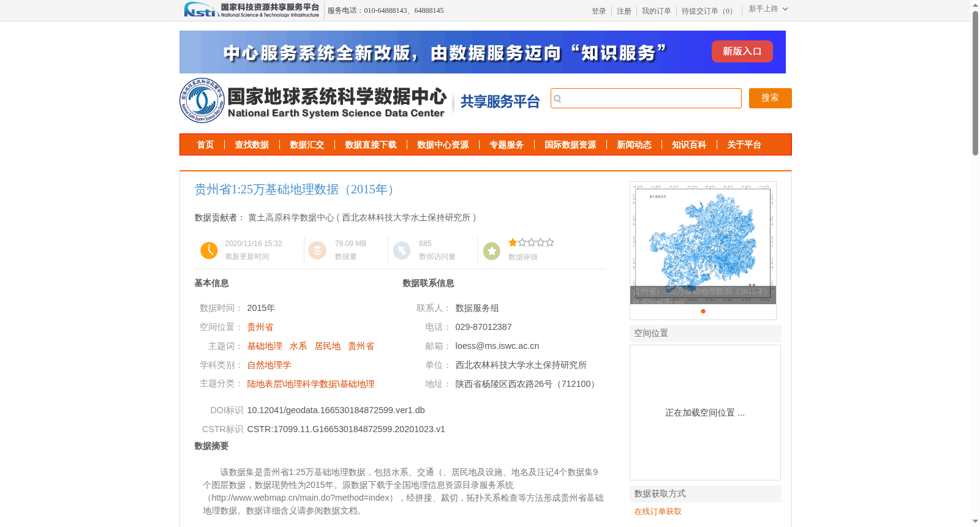This screenshot has width=980, height=527.
Task: Open the 数据直接下载 menu item
Action: [x=371, y=144]
